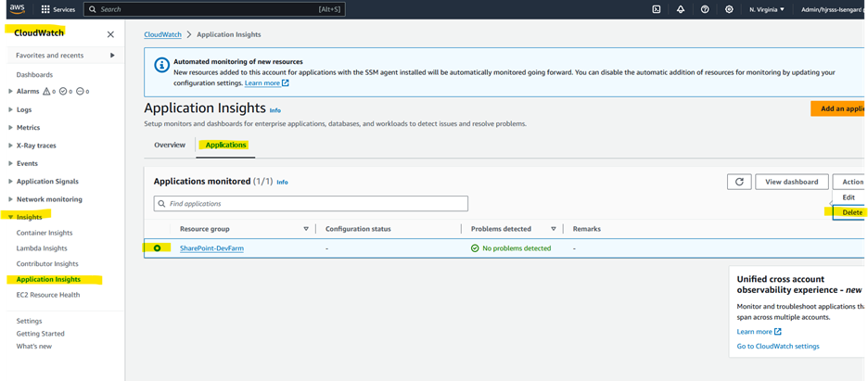The width and height of the screenshot is (868, 381).
Task: Expand the Favorites and recents menu
Action: click(x=112, y=56)
